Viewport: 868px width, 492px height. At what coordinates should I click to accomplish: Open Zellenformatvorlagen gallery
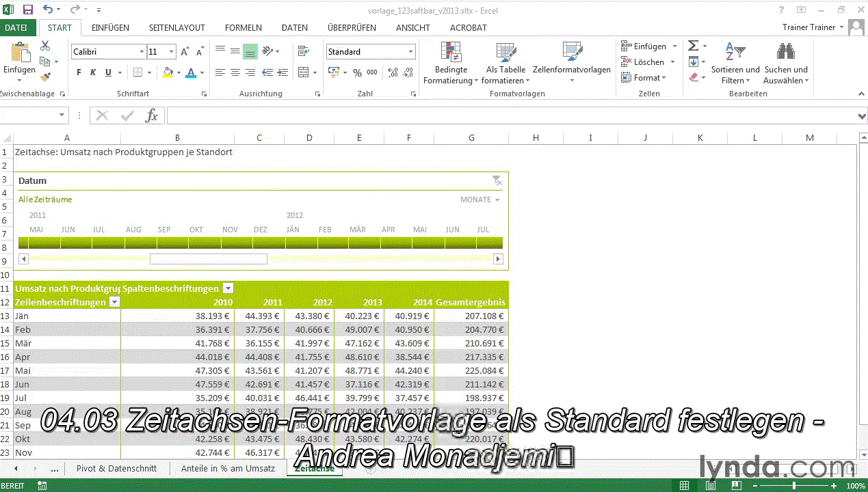(572, 63)
